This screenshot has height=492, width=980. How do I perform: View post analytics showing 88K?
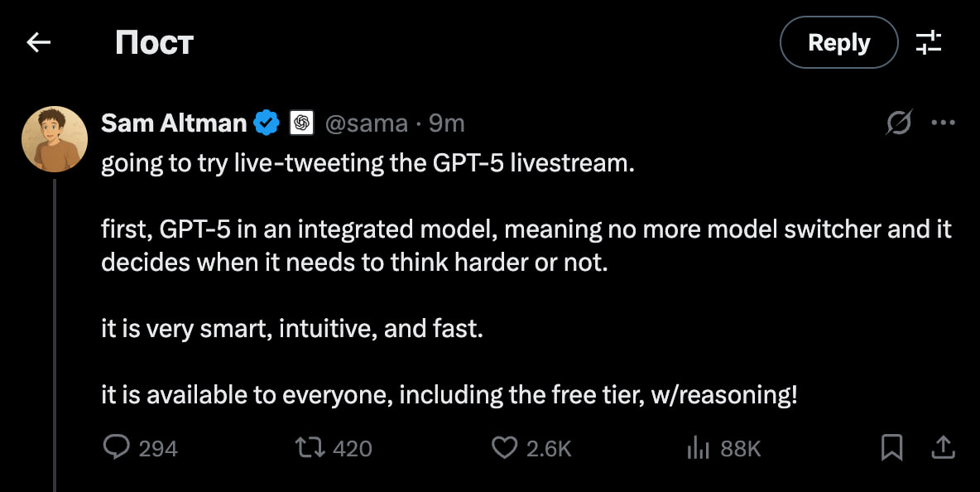point(699,448)
